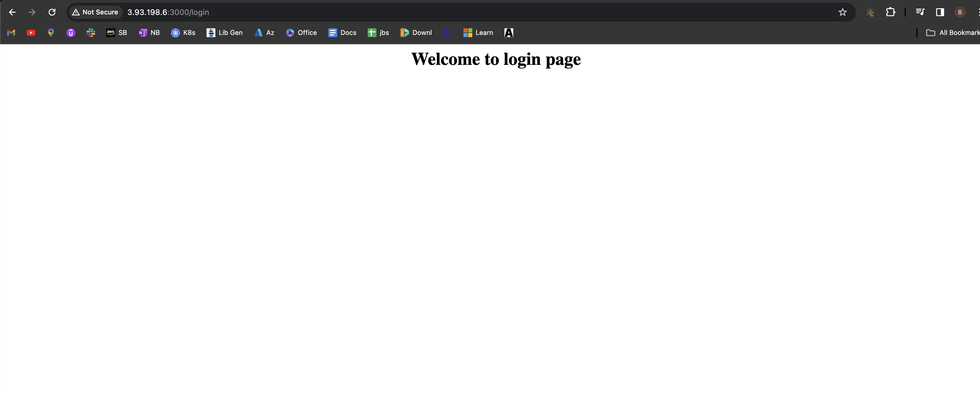Image resolution: width=980 pixels, height=393 pixels.
Task: Open the Docs bookmark
Action: pos(342,33)
